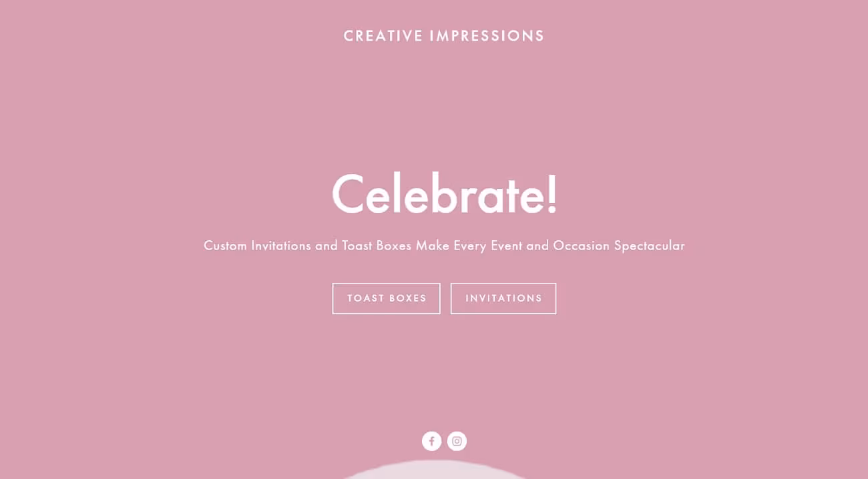Viewport: 868px width, 479px height.
Task: Go to Toast Boxes outlined button
Action: click(386, 298)
